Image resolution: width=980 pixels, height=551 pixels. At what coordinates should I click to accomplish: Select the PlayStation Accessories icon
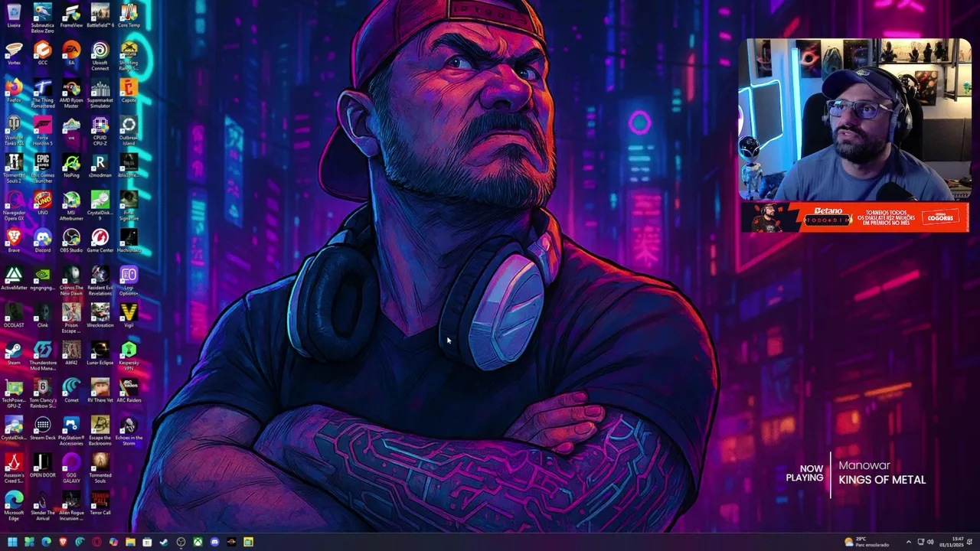click(71, 430)
